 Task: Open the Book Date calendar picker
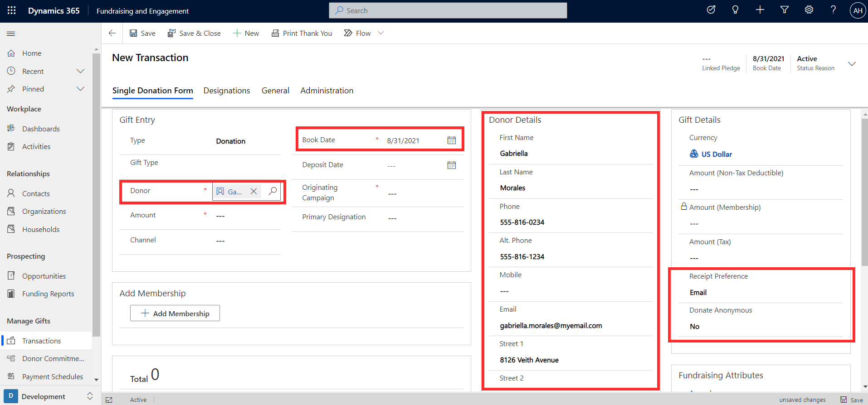(451, 140)
